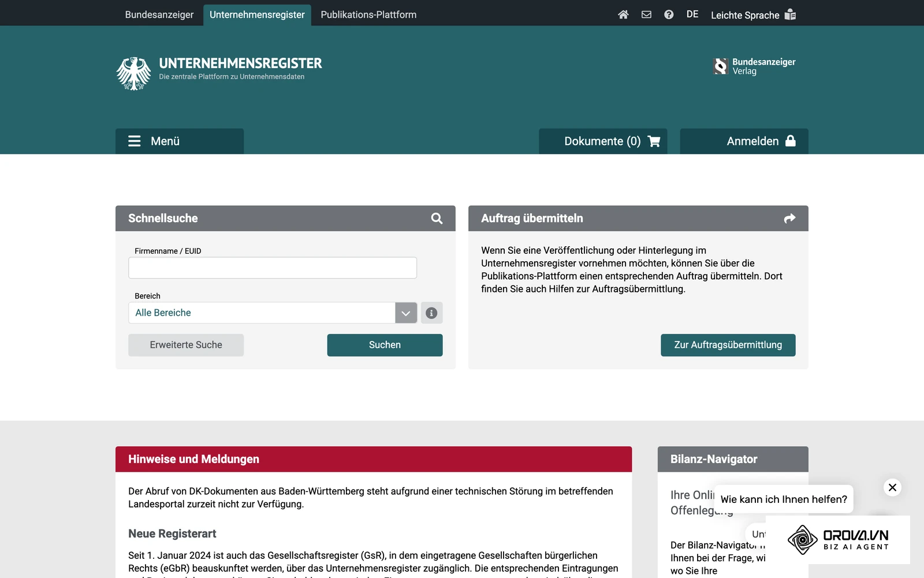This screenshot has height=578, width=924.
Task: Click the Auftrag übermitteln arrow icon
Action: tap(789, 218)
